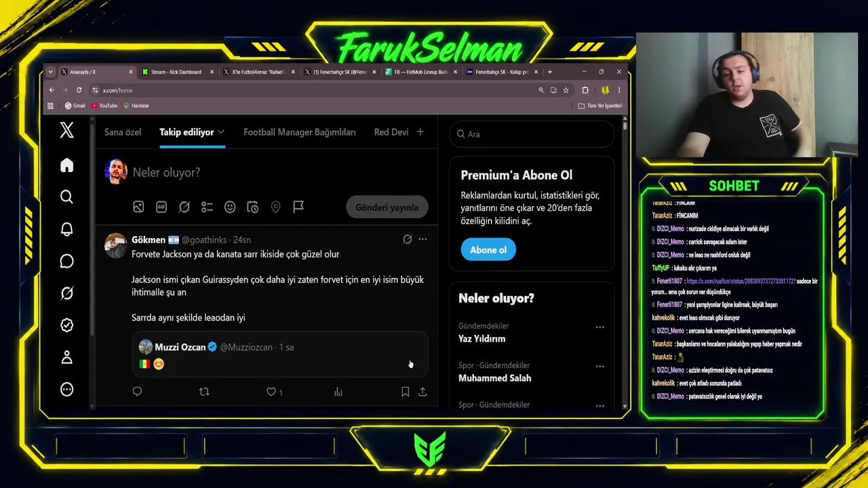Close the Stream - Kick Dashboard tab
Screen dimensions: 868x488
(212, 72)
